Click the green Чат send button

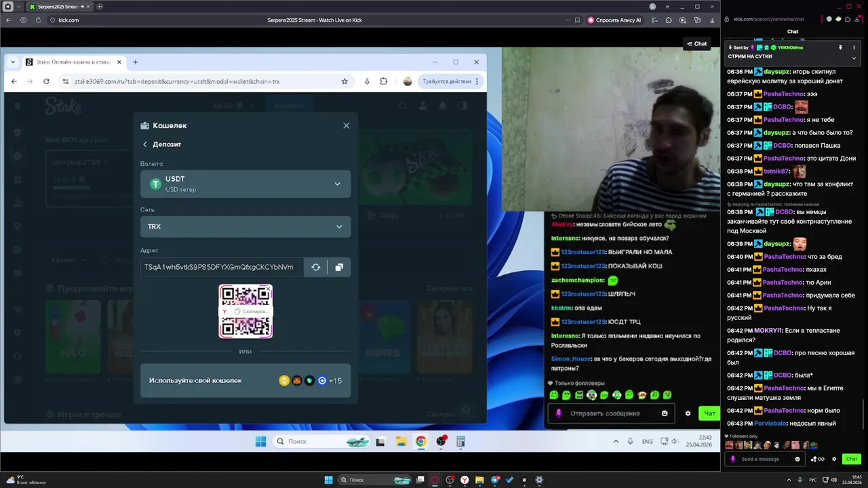(709, 413)
